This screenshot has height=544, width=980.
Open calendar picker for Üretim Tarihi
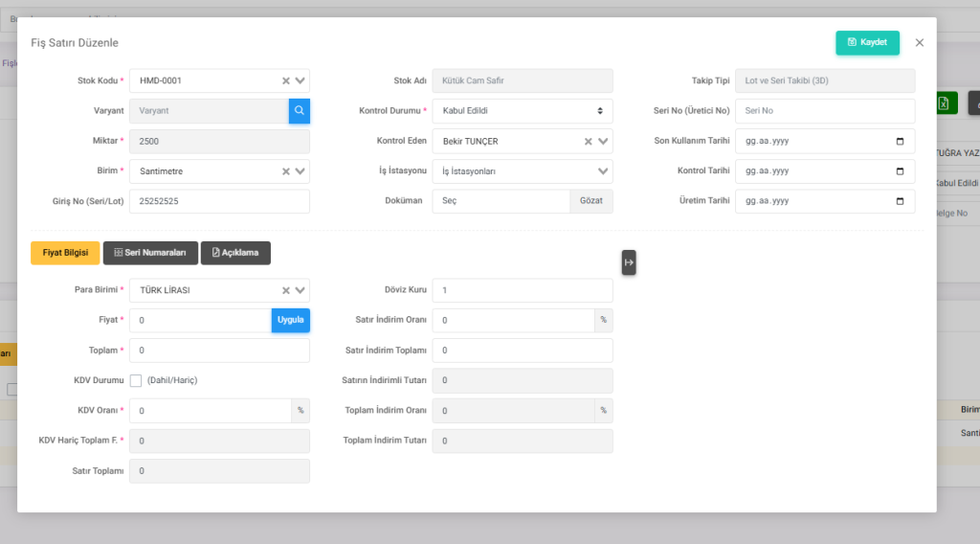900,201
